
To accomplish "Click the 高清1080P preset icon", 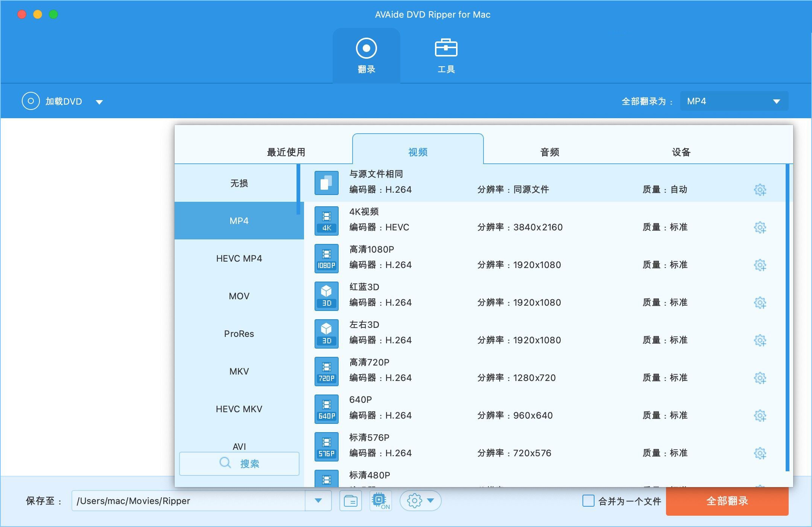I will pyautogui.click(x=327, y=258).
